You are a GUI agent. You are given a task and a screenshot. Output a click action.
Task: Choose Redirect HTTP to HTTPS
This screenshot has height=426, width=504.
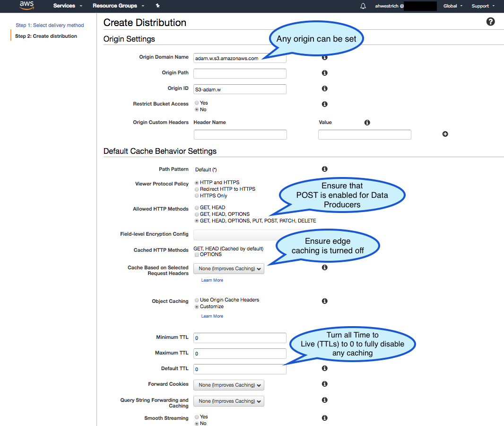coord(197,189)
